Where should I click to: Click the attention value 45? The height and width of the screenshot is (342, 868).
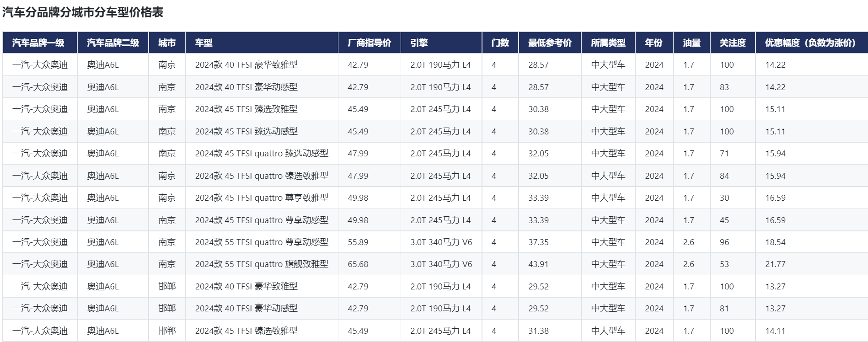tap(724, 220)
